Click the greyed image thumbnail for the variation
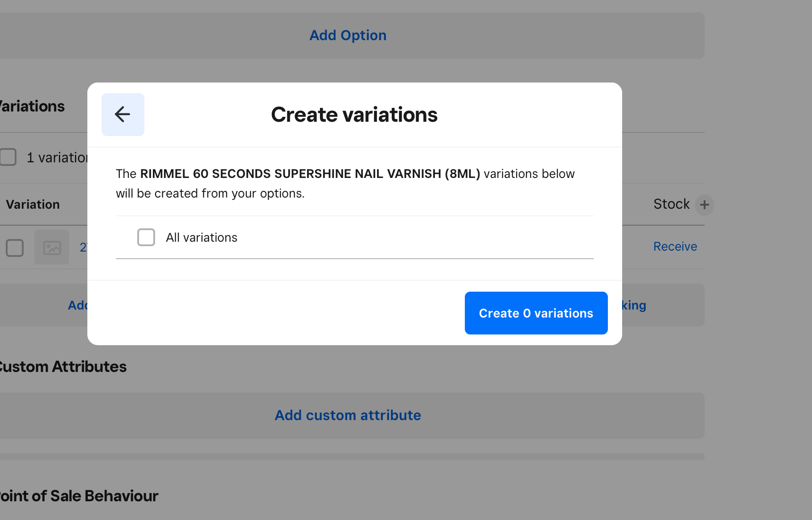 (x=52, y=248)
